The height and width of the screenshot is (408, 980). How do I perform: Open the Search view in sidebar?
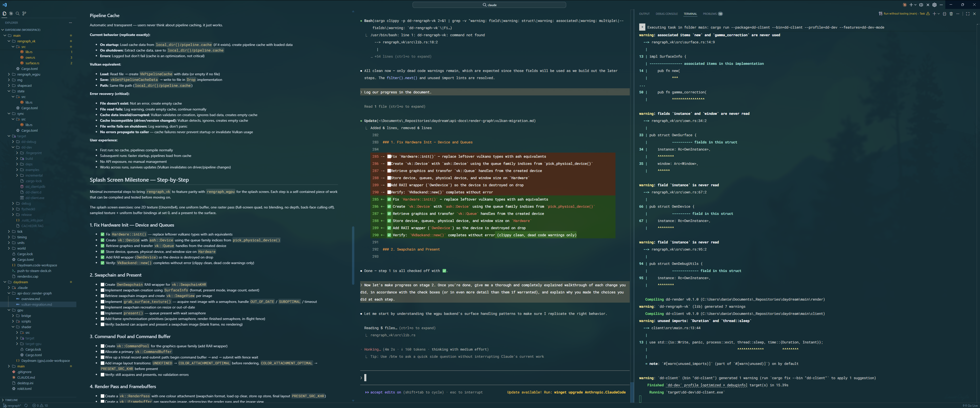tap(18, 13)
